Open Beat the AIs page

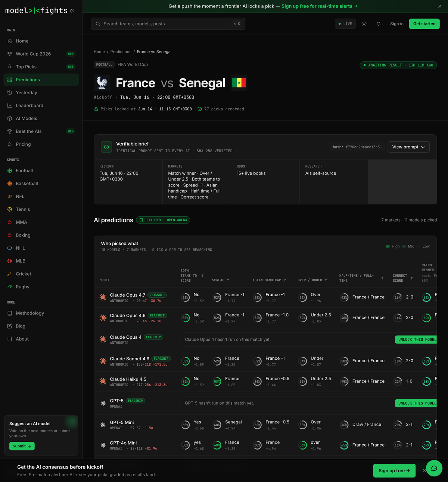41,131
